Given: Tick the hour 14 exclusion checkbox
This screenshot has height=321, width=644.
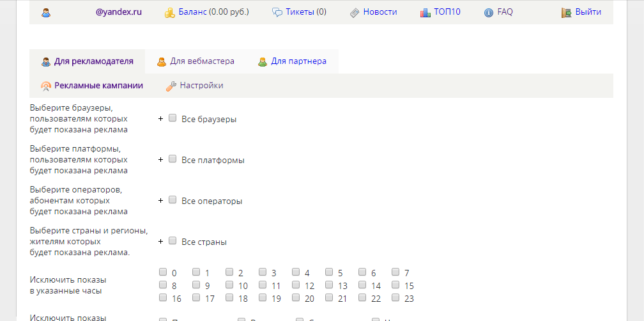Looking at the screenshot, I should point(363,285).
